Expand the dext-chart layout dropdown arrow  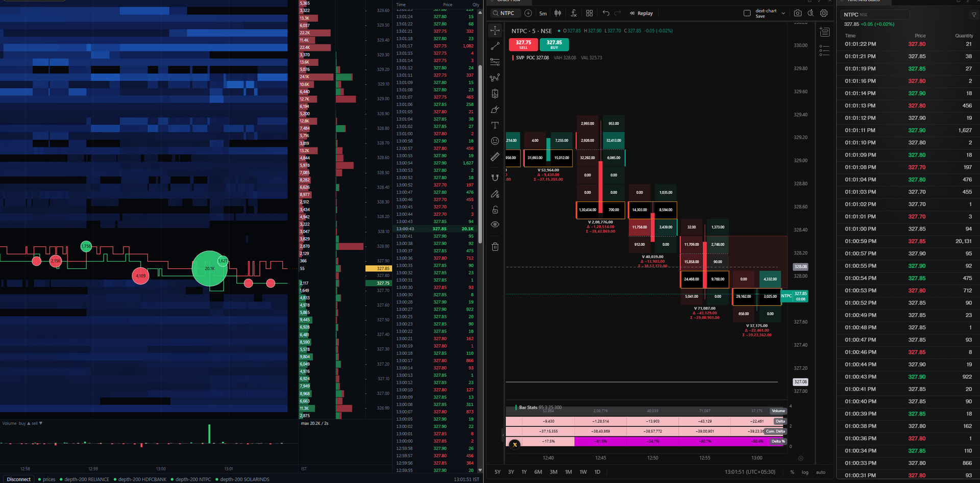click(x=783, y=13)
